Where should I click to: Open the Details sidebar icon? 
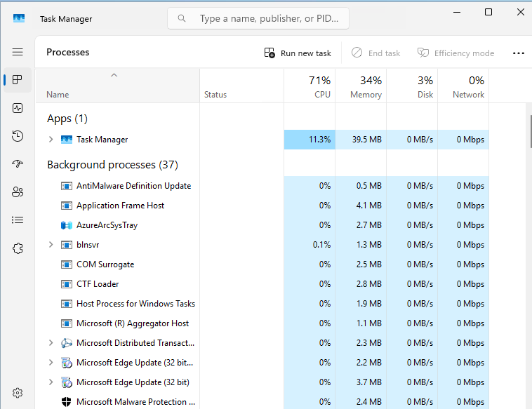click(x=18, y=220)
